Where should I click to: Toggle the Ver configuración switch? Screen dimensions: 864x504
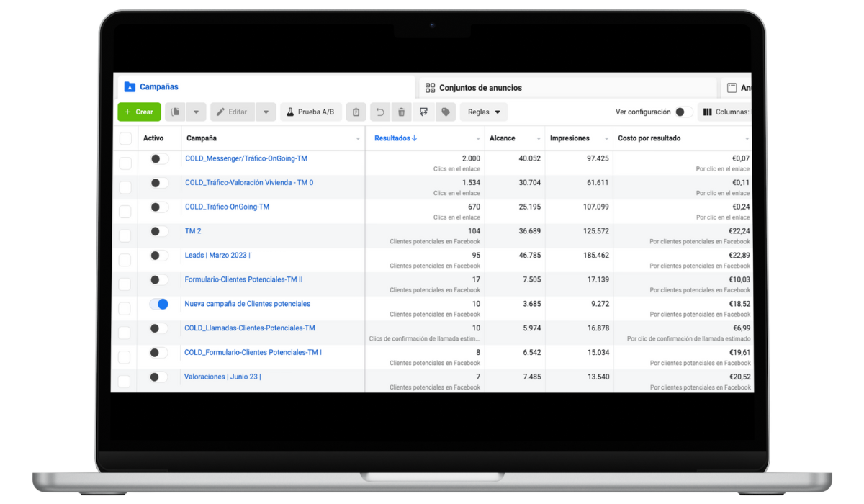click(683, 112)
